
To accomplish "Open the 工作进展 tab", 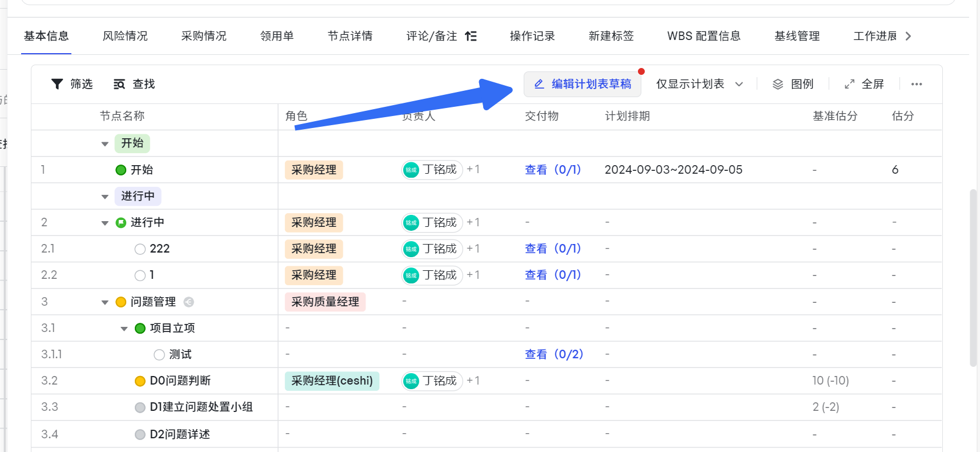I will point(875,36).
